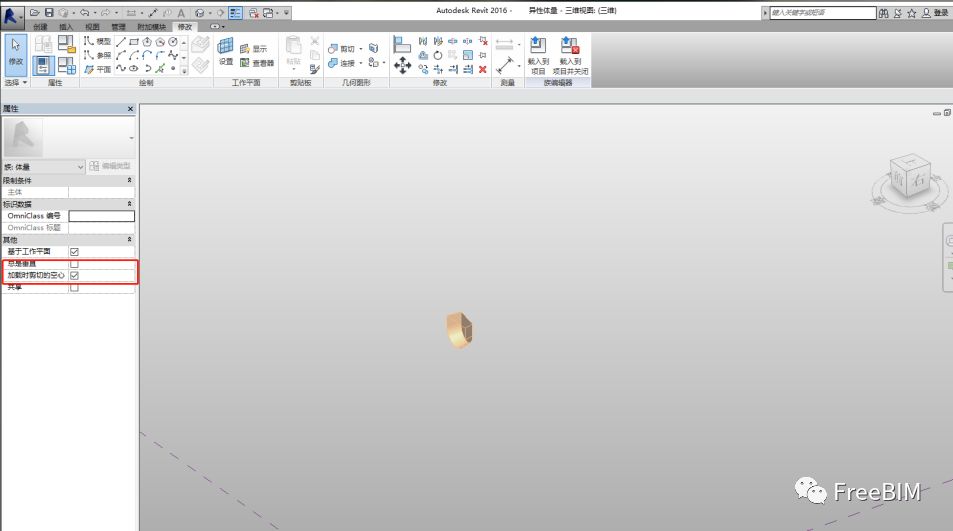Screen dimensions: 953x531
Task: Expand the draw gallery with bottom arrow
Action: tap(184, 71)
